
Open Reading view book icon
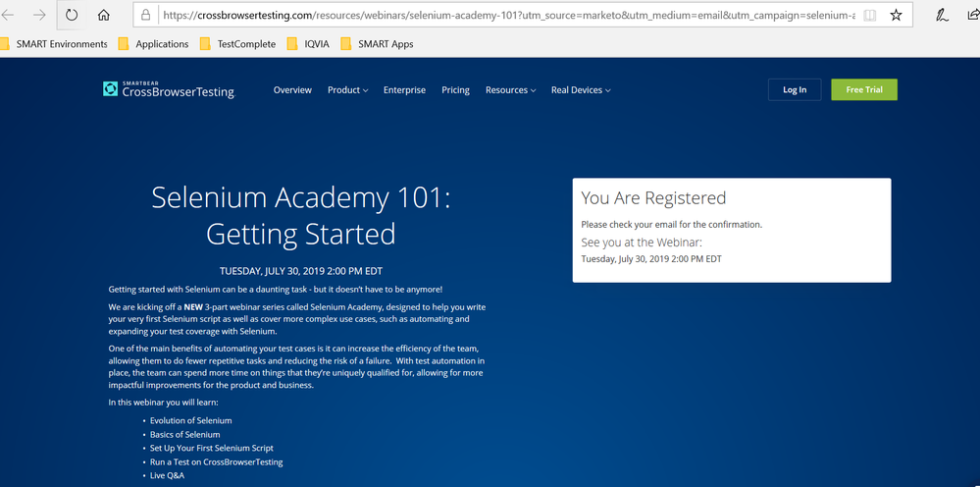[x=869, y=16]
